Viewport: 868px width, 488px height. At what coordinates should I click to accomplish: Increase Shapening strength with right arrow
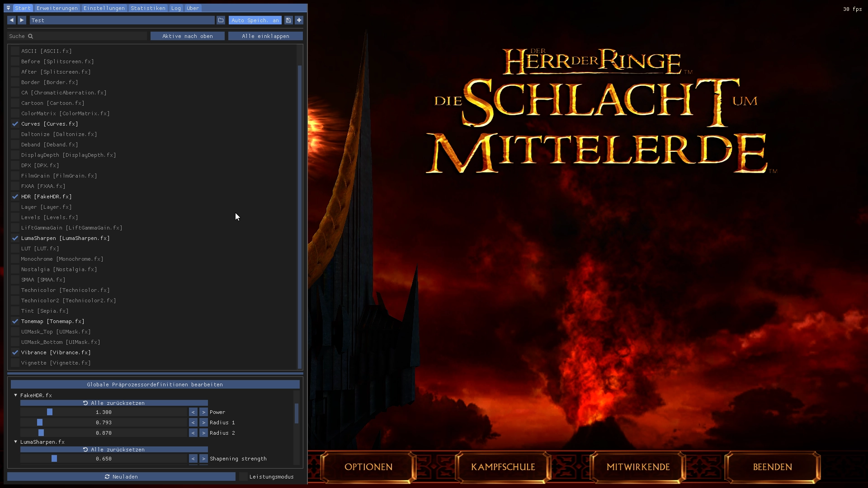203,459
